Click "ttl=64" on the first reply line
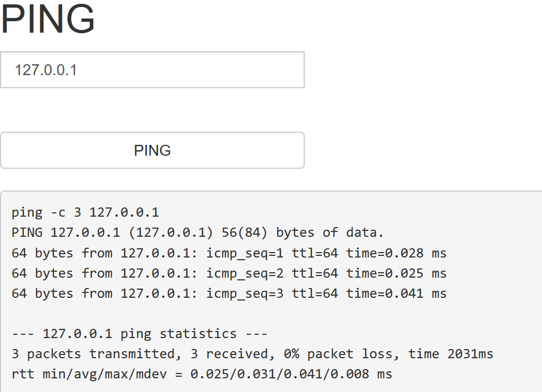Image resolution: width=542 pixels, height=392 pixels. (315, 253)
